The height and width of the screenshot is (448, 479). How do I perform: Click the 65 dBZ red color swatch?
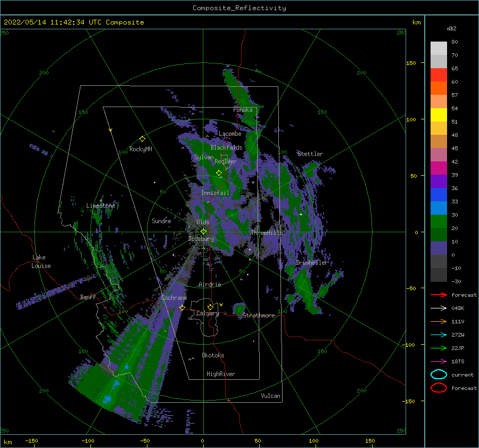tap(439, 75)
